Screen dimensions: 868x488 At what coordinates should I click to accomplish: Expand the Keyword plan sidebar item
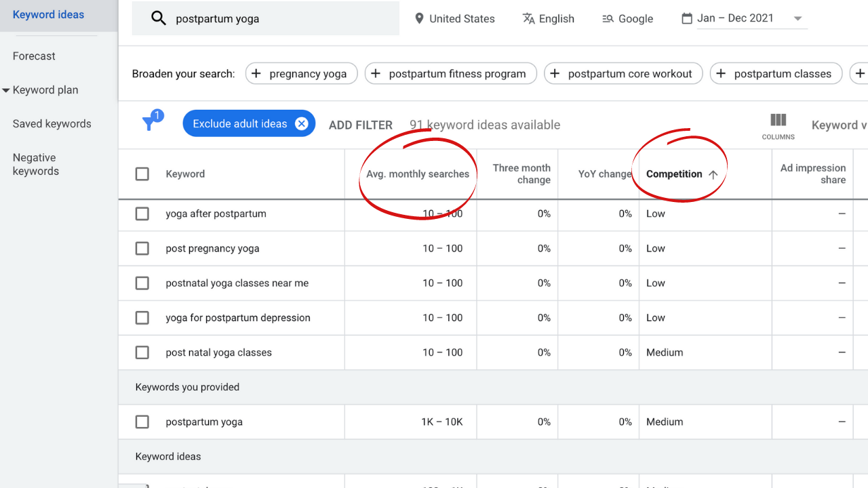[6, 90]
